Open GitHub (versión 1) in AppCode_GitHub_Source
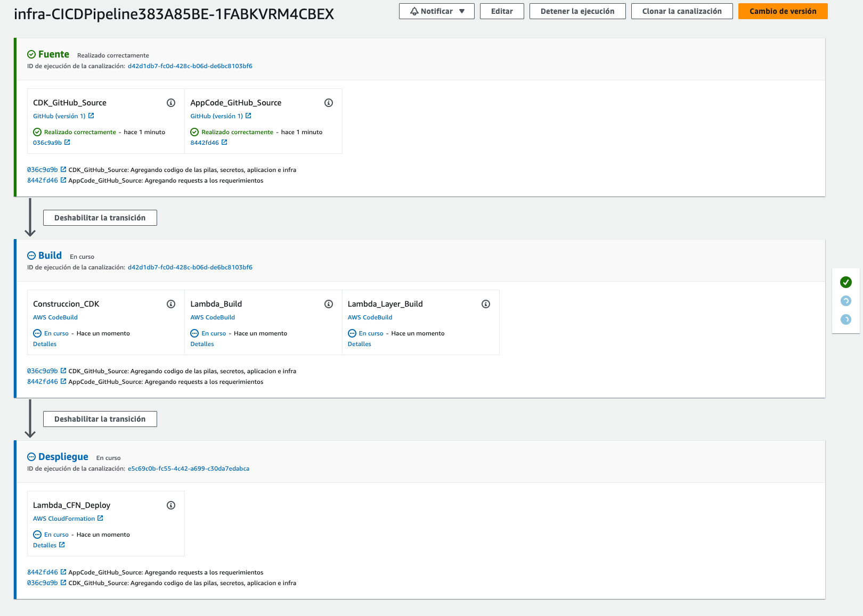 click(217, 116)
